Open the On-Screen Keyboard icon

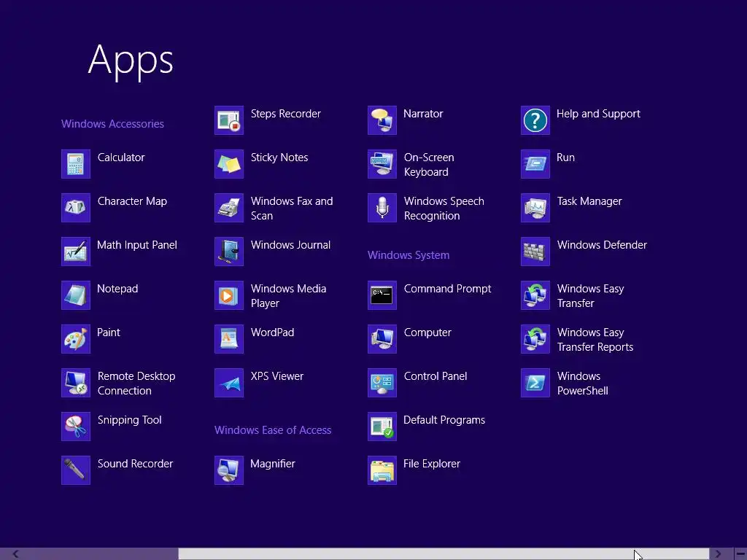click(x=382, y=164)
